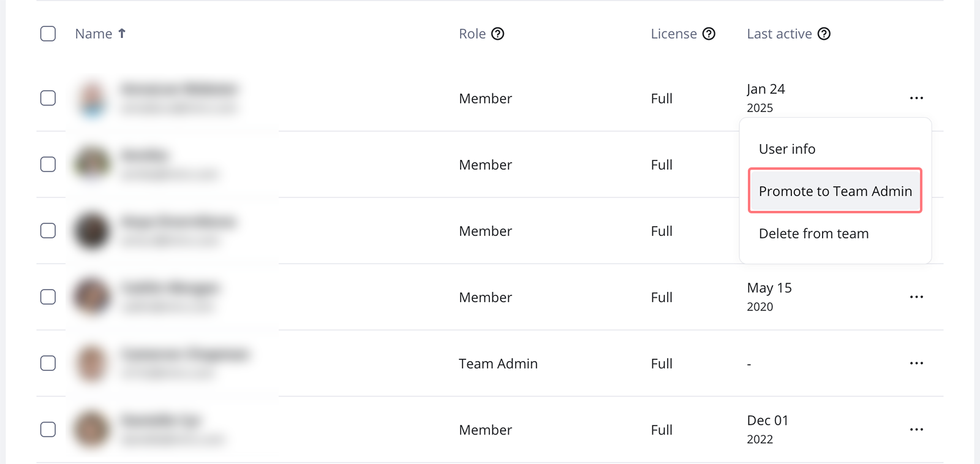Click the Last active help icon
980x464 pixels.
tap(824, 34)
